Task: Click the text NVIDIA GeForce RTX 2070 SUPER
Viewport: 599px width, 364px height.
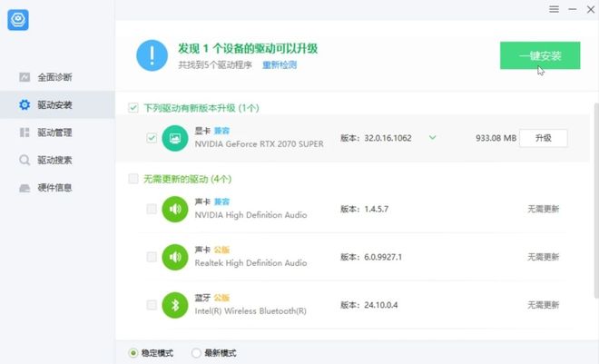Action: tap(259, 144)
